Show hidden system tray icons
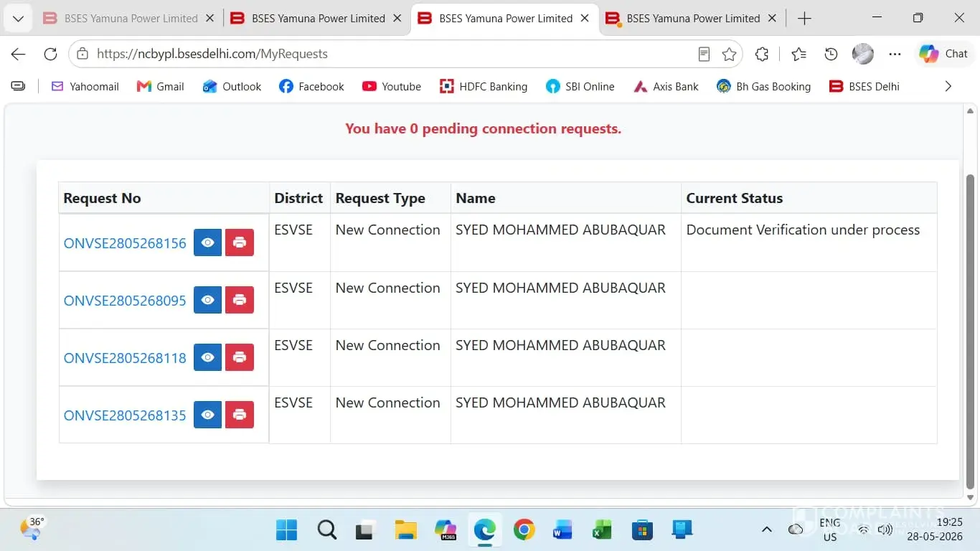The height and width of the screenshot is (551, 980). (x=766, y=529)
